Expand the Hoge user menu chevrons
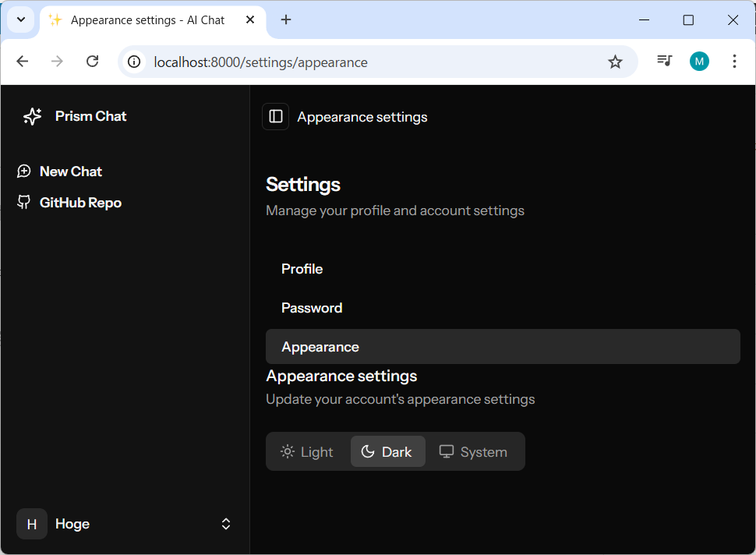Viewport: 756px width, 555px height. tap(226, 524)
